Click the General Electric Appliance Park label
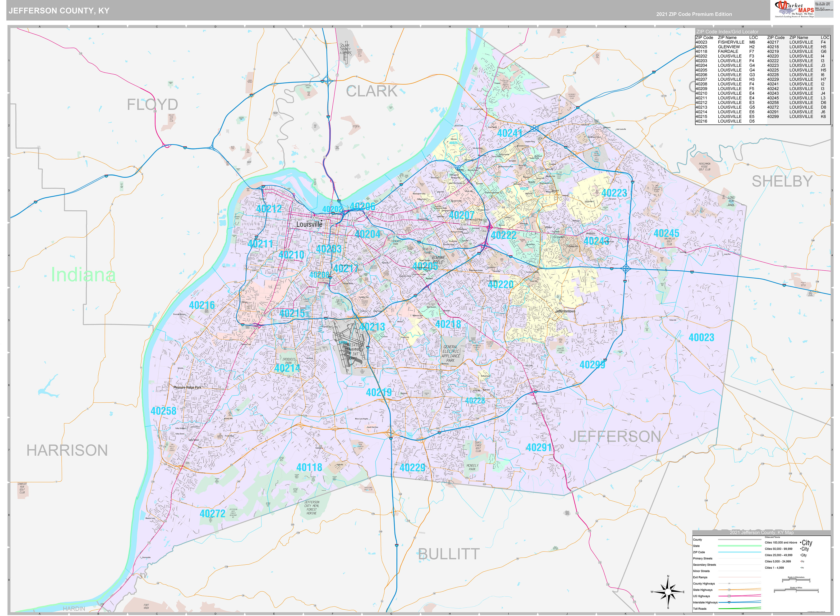 (450, 354)
